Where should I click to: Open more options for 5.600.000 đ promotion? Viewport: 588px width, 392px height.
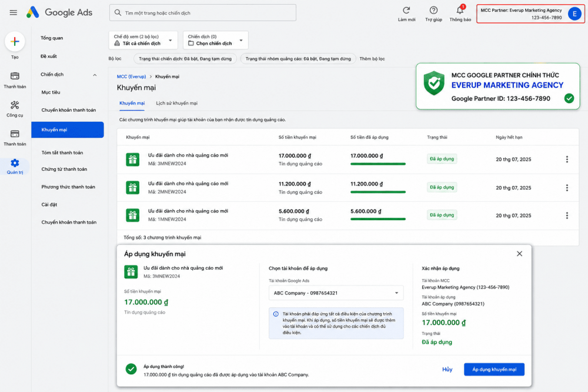click(567, 215)
